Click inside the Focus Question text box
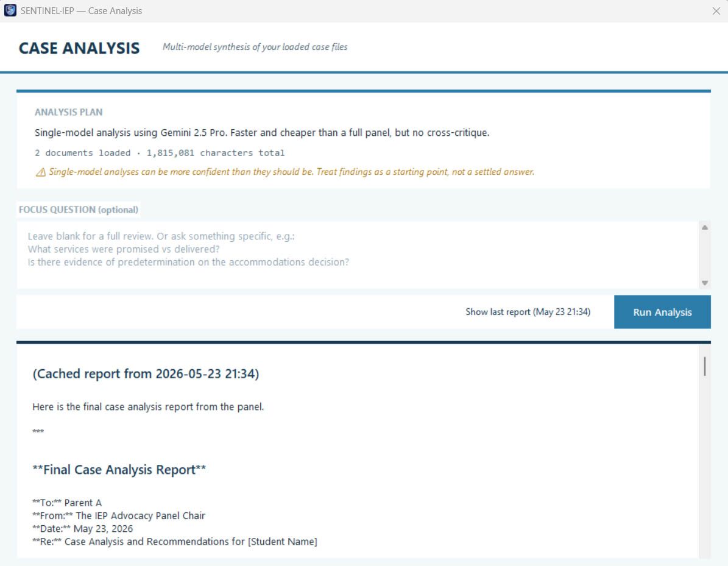Viewport: 728px width, 566px height. pyautogui.click(x=358, y=255)
